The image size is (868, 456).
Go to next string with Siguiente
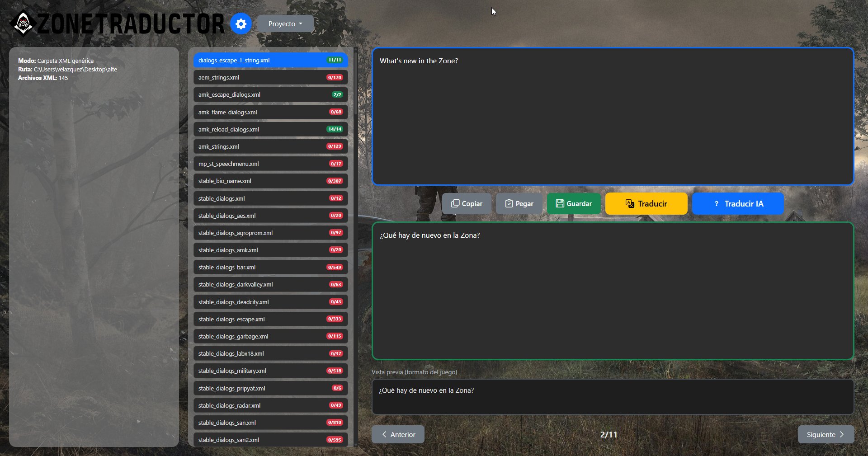pos(826,434)
